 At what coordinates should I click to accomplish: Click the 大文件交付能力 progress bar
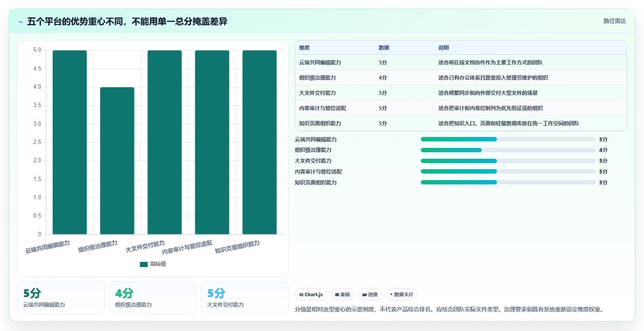point(508,161)
